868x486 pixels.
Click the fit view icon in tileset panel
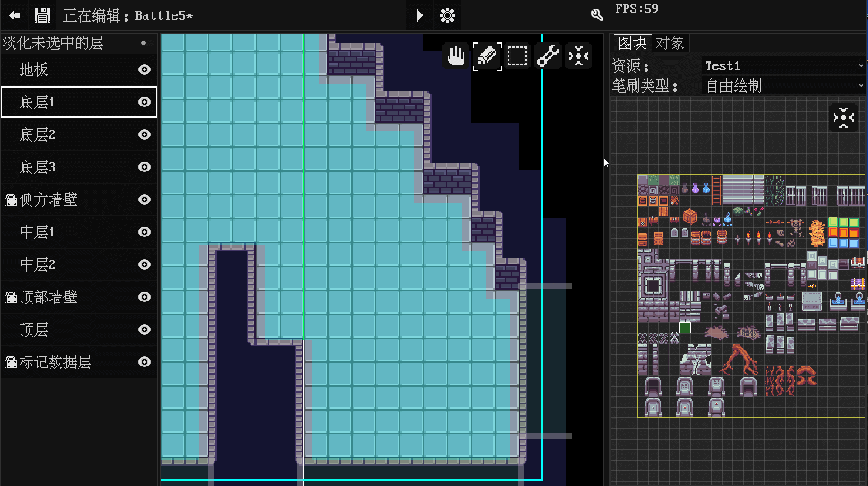[843, 117]
